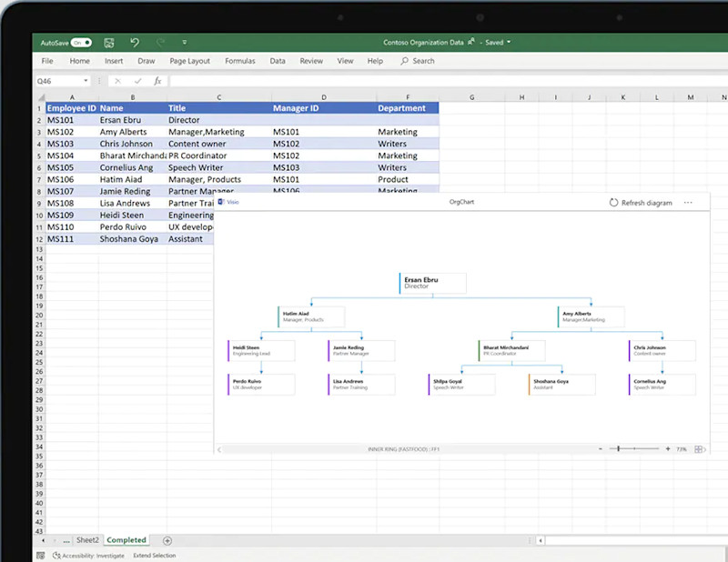Open Customize Quick Access Toolbar dropdown
The image size is (728, 562).
(x=185, y=43)
